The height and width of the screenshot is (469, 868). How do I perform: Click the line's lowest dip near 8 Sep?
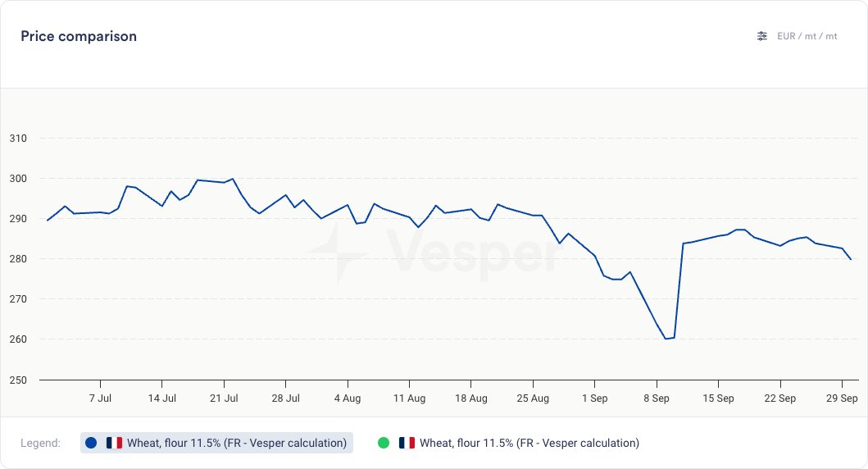coord(666,338)
